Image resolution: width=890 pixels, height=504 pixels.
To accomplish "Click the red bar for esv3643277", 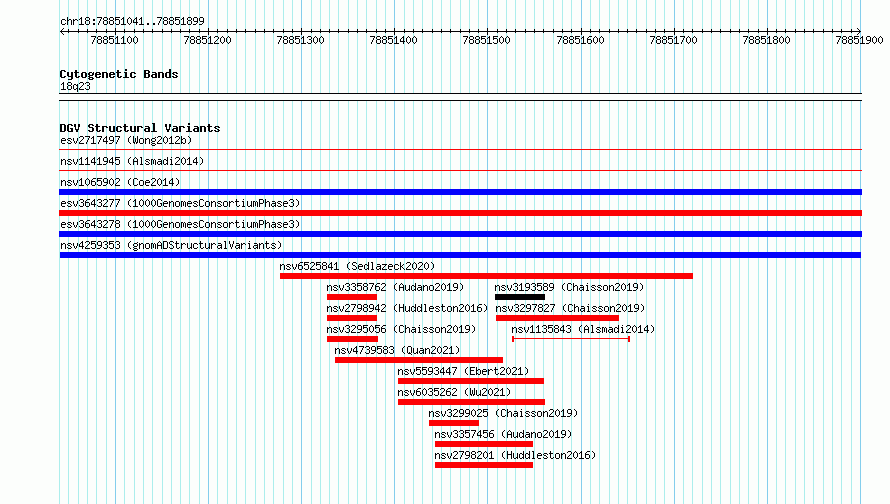I will click(x=460, y=213).
